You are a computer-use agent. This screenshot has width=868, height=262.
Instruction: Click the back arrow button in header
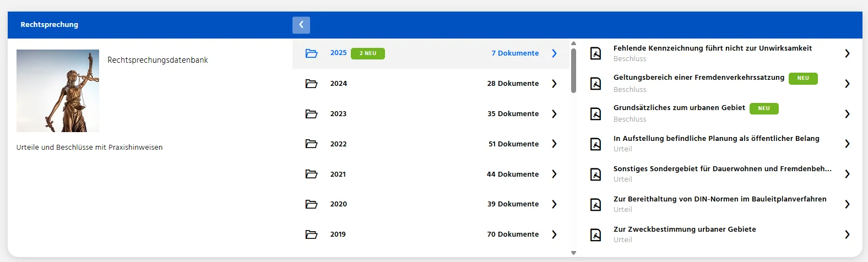point(301,25)
